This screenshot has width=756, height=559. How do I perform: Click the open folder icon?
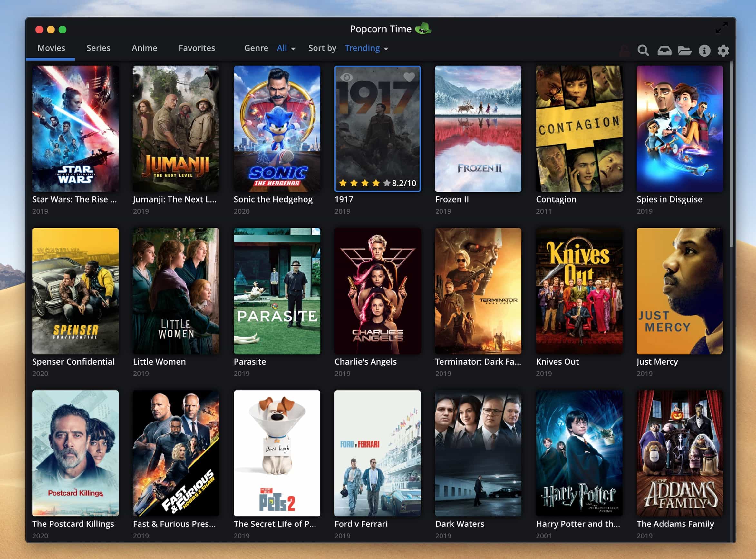point(684,51)
